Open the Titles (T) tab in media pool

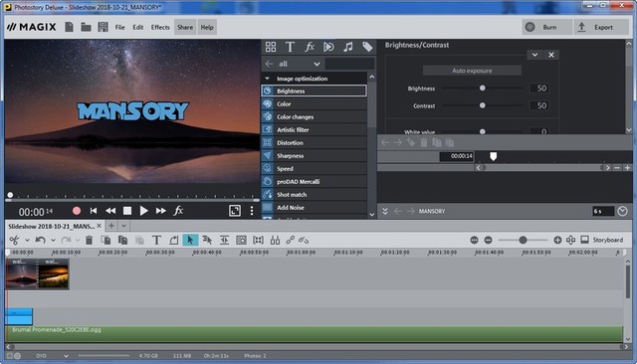pos(290,47)
